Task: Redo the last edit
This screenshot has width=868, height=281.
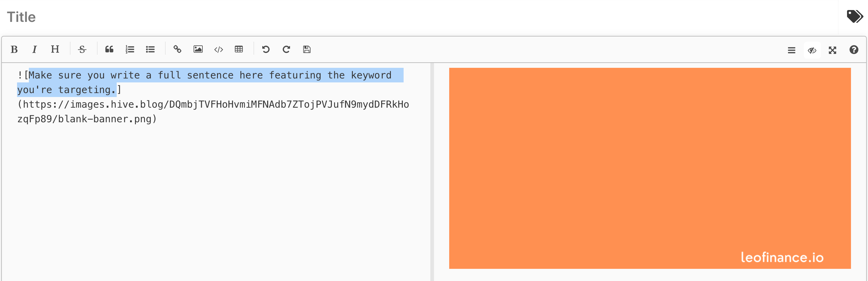Action: [x=286, y=50]
